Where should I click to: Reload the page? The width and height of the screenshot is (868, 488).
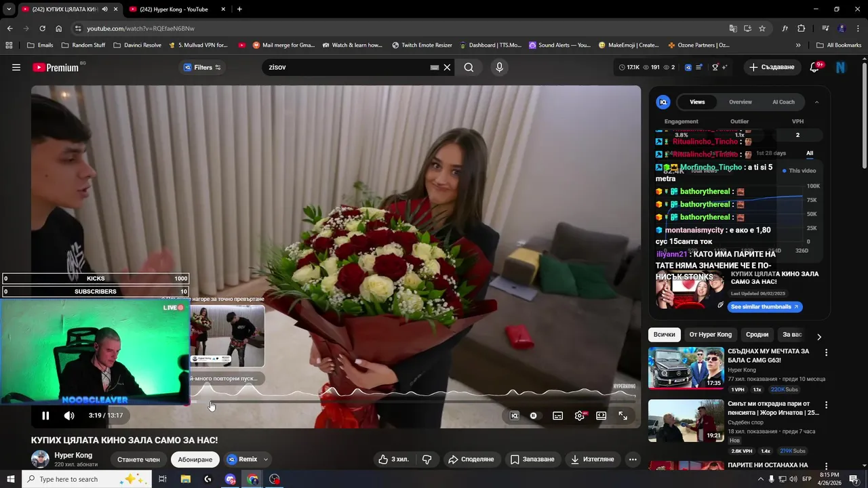point(42,28)
